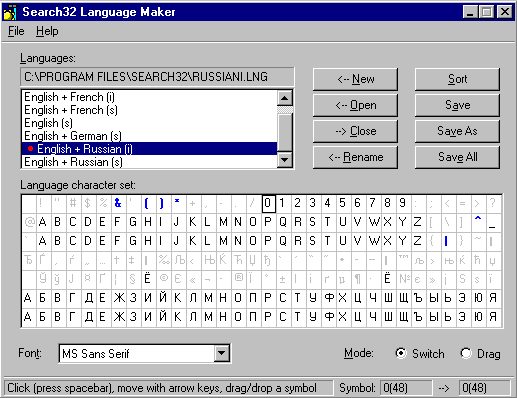Image resolution: width=517 pixels, height=398 pixels.
Task: Close the Search32 Language Maker window
Action: pyautogui.click(x=505, y=12)
